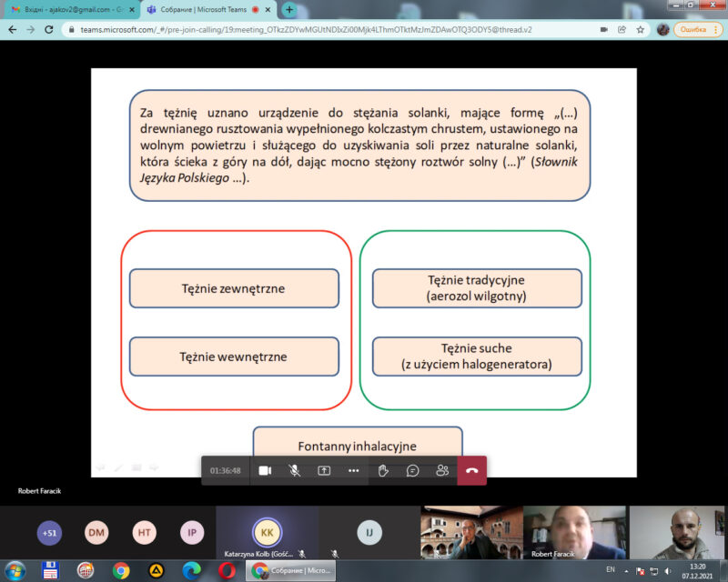Show the meeting conversation chat
The image size is (728, 582).
(x=412, y=470)
